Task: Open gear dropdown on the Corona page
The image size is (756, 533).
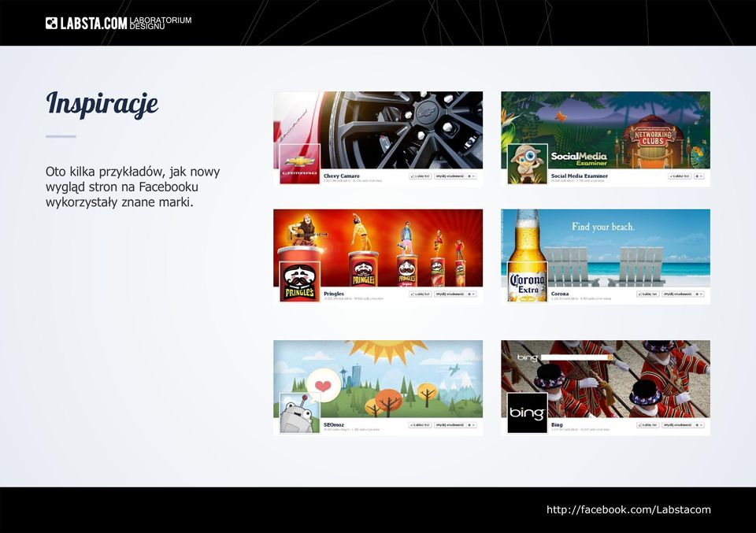Action: click(699, 294)
